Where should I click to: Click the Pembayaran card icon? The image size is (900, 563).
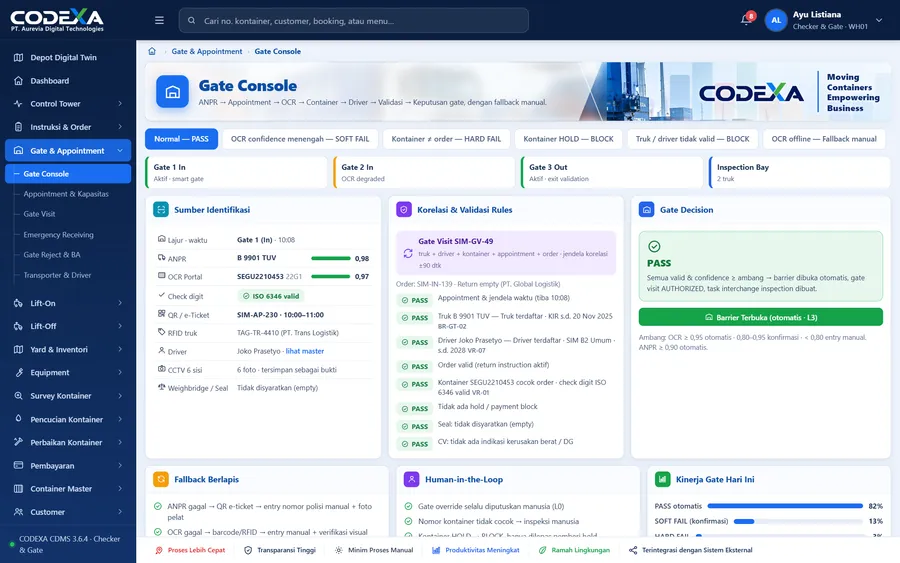coord(18,465)
